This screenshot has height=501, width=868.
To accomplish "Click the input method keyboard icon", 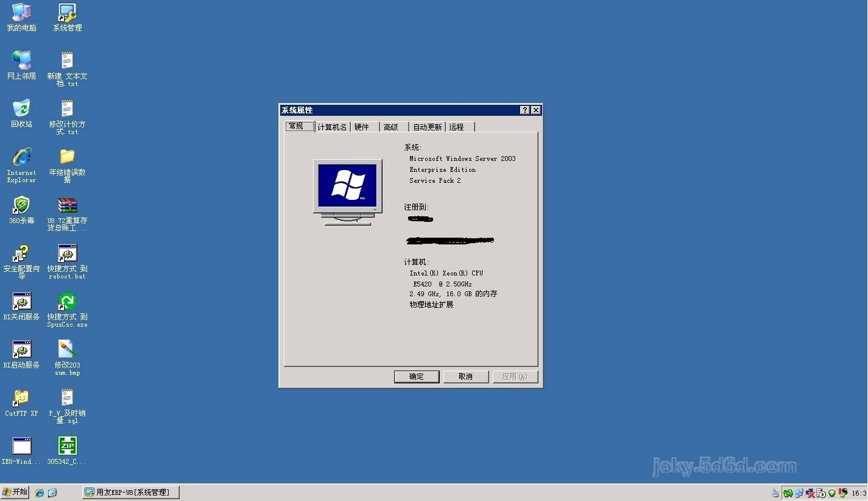I will [775, 493].
